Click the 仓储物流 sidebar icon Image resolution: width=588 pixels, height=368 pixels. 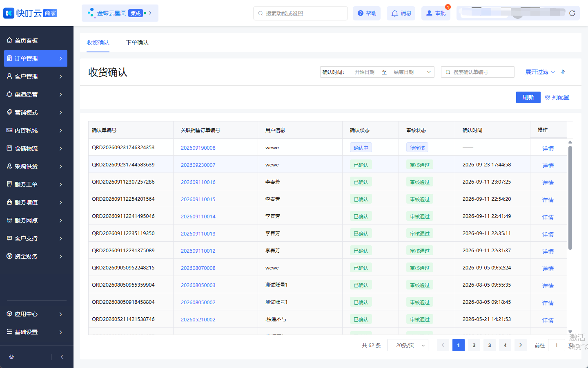coord(9,148)
